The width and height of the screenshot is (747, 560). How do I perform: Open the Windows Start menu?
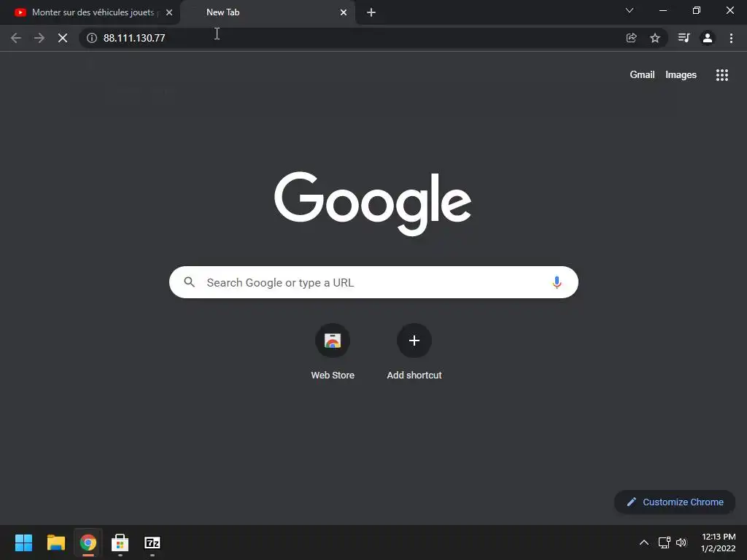pyautogui.click(x=23, y=542)
